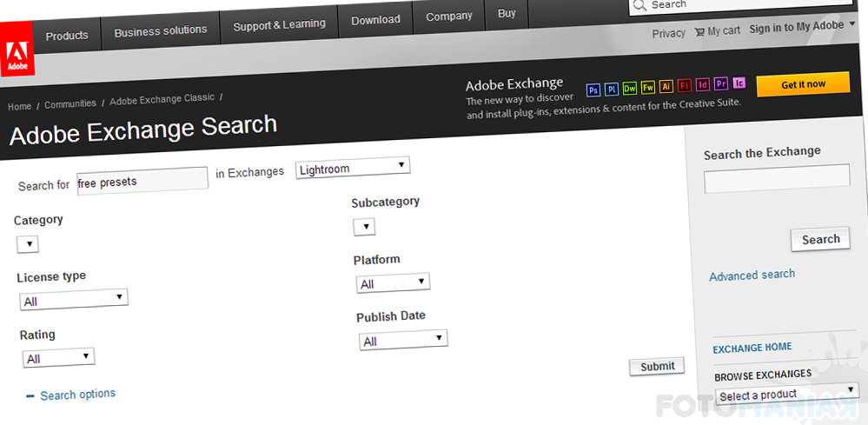
Task: Click the Get it now button
Action: pos(803,84)
